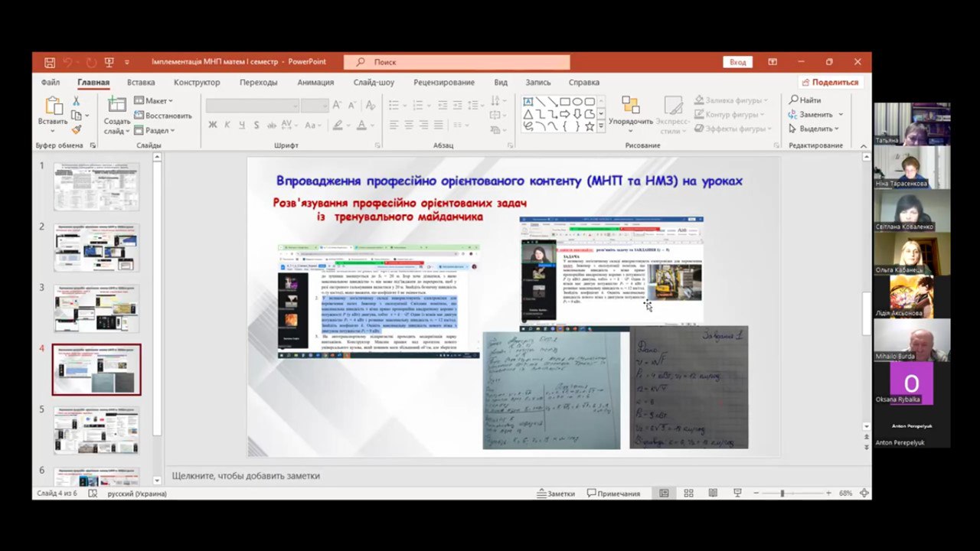980x551 pixels.
Task: Select the star shape in shapes gallery
Action: pyautogui.click(x=590, y=126)
